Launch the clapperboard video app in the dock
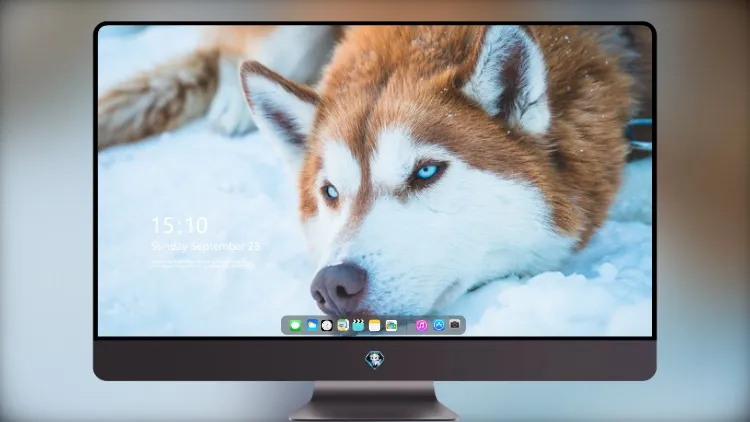Image resolution: width=750 pixels, height=422 pixels. [x=358, y=325]
